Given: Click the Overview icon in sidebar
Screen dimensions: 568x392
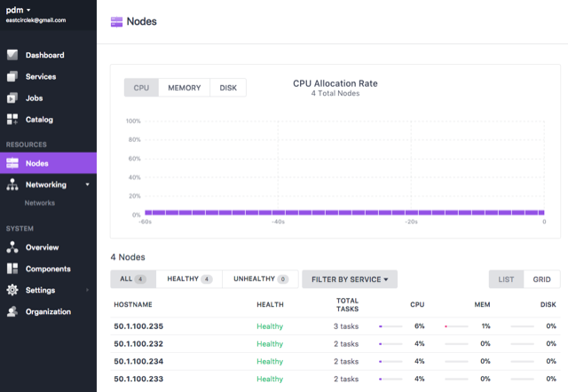Looking at the screenshot, I should pyautogui.click(x=12, y=247).
